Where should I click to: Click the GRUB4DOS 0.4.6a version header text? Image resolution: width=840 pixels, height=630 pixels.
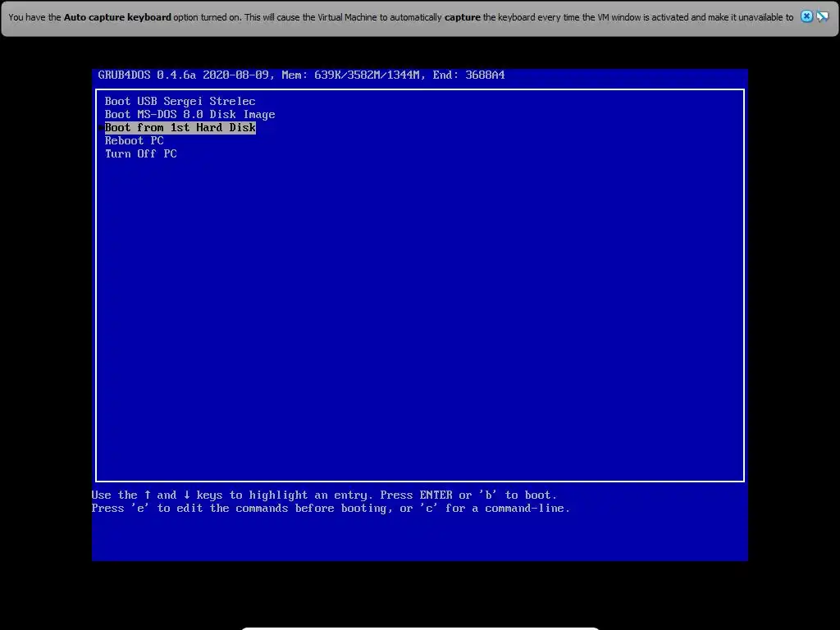(301, 75)
